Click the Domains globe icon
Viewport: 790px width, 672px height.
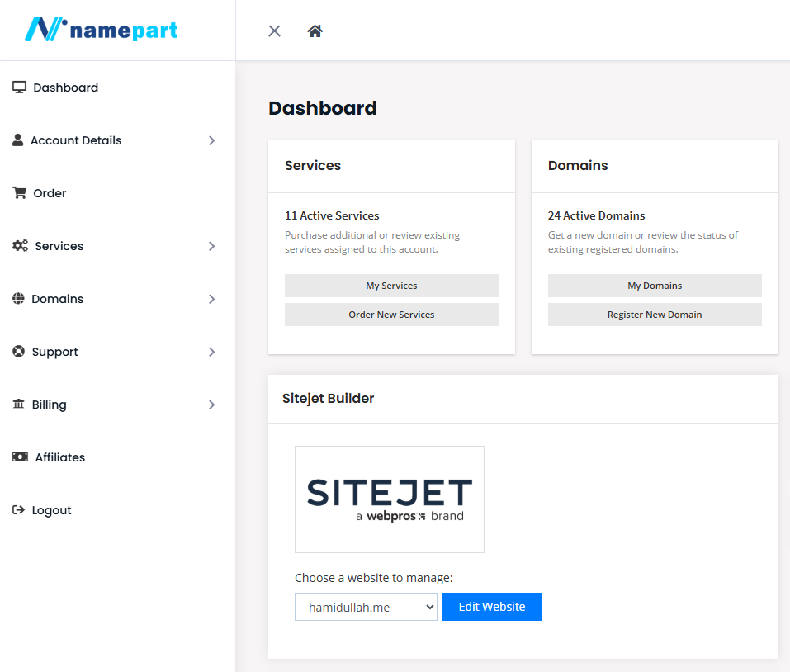point(18,299)
